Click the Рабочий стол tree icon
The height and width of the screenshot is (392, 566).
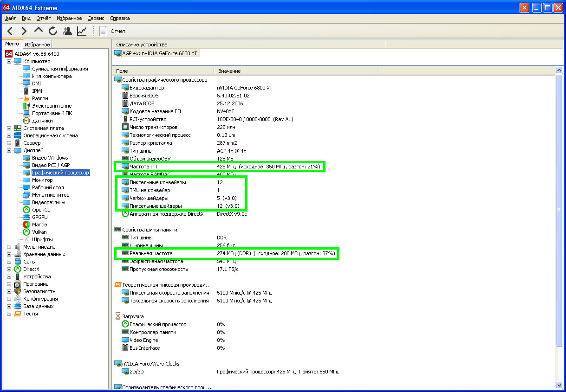pyautogui.click(x=26, y=187)
